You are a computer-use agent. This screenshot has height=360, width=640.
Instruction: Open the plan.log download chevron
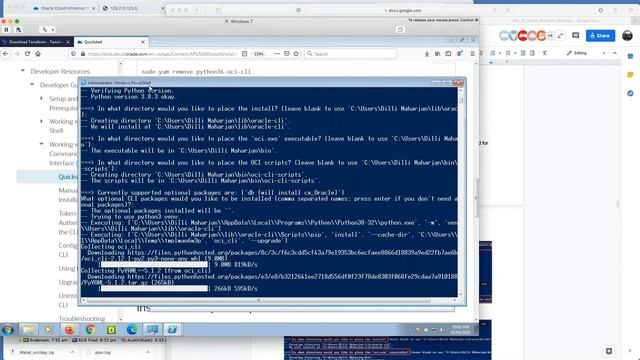click(x=148, y=352)
